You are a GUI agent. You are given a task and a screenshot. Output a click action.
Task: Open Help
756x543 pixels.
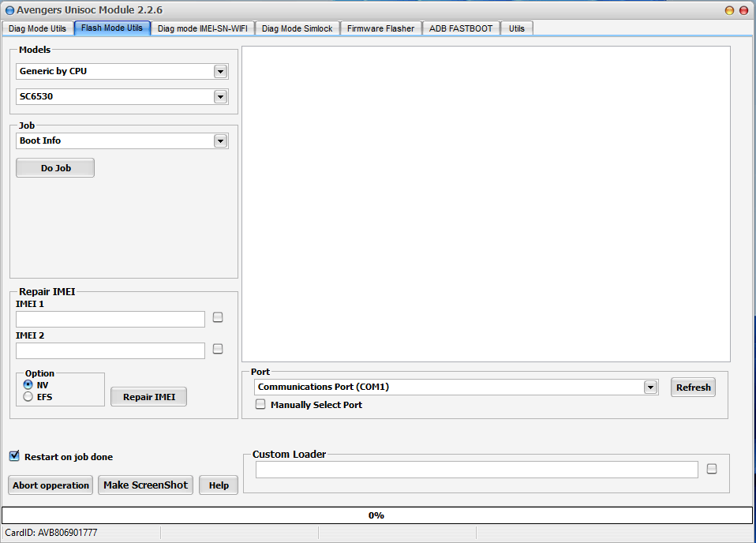tap(219, 485)
